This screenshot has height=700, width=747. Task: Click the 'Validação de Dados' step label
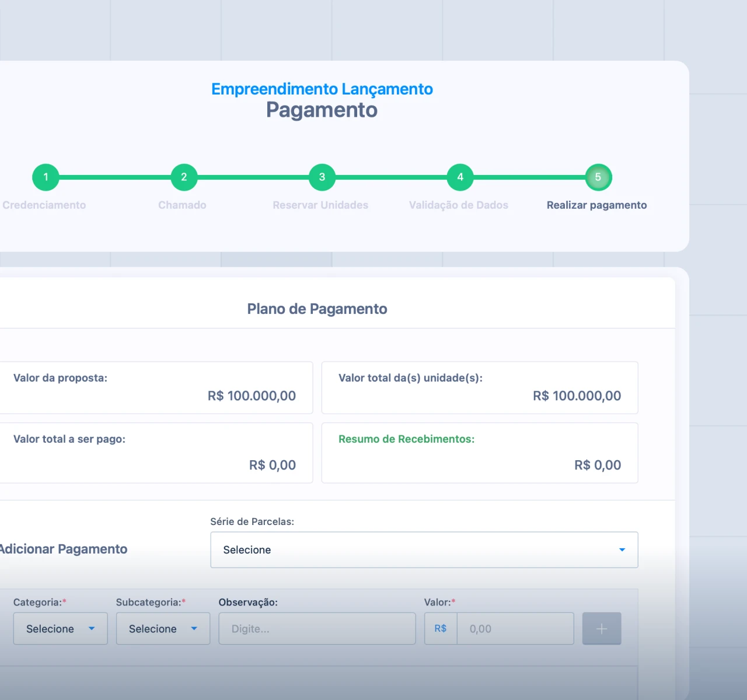click(x=459, y=205)
